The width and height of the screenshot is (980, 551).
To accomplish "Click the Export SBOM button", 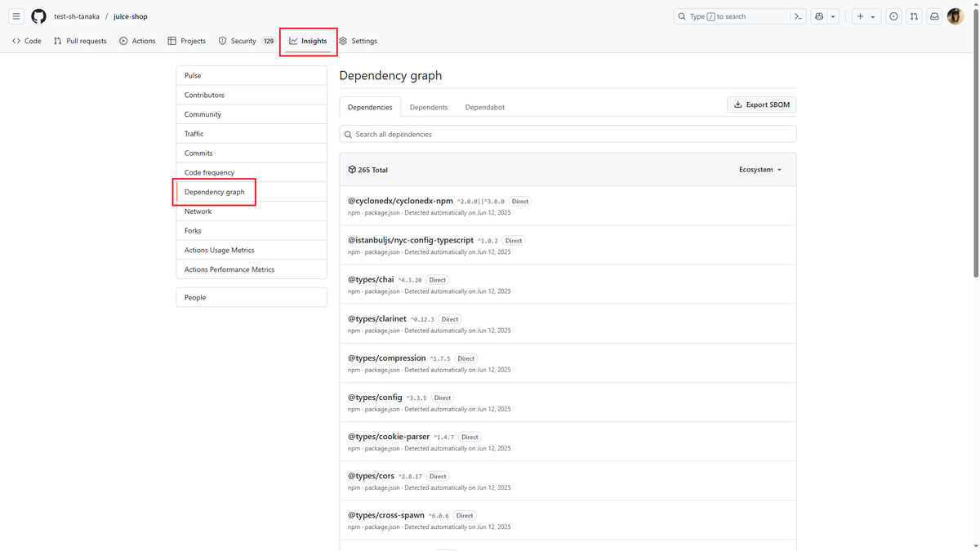I will click(762, 104).
